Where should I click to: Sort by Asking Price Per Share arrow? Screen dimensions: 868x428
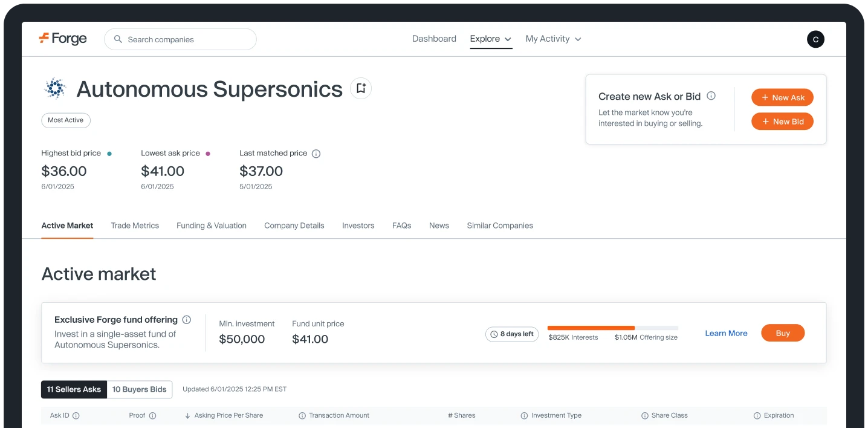pyautogui.click(x=188, y=415)
